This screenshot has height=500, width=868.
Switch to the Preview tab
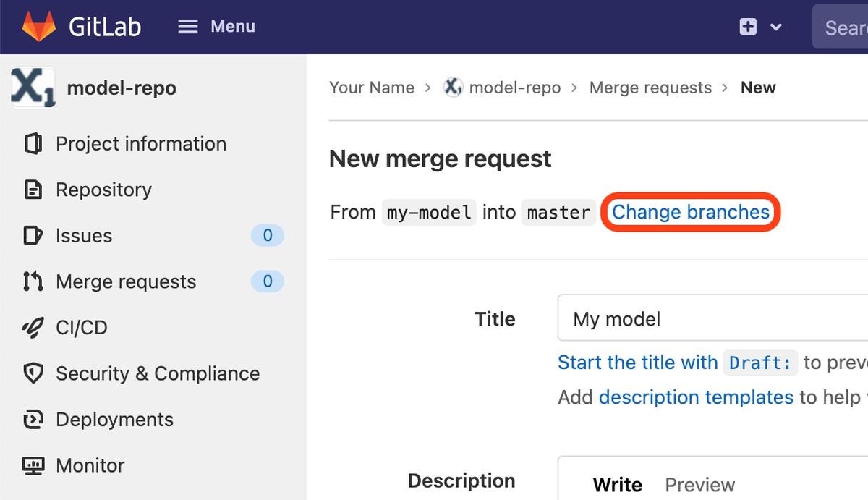click(699, 485)
